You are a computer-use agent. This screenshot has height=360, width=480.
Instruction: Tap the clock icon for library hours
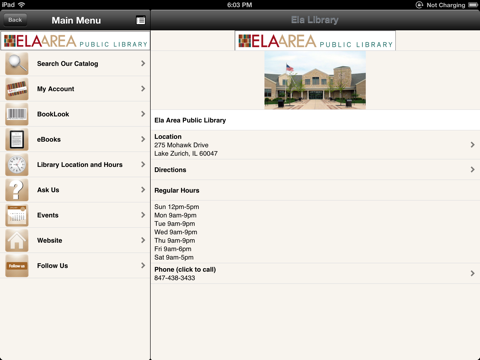coord(17,165)
